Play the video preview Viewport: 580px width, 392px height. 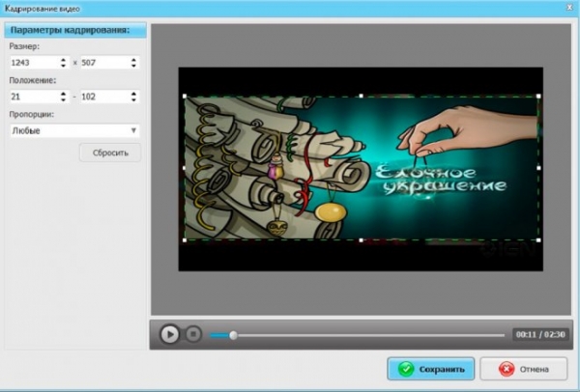coord(169,334)
